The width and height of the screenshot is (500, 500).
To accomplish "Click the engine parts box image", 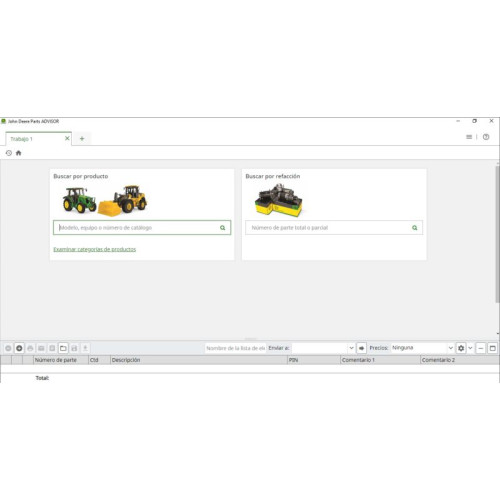I will pyautogui.click(x=279, y=200).
